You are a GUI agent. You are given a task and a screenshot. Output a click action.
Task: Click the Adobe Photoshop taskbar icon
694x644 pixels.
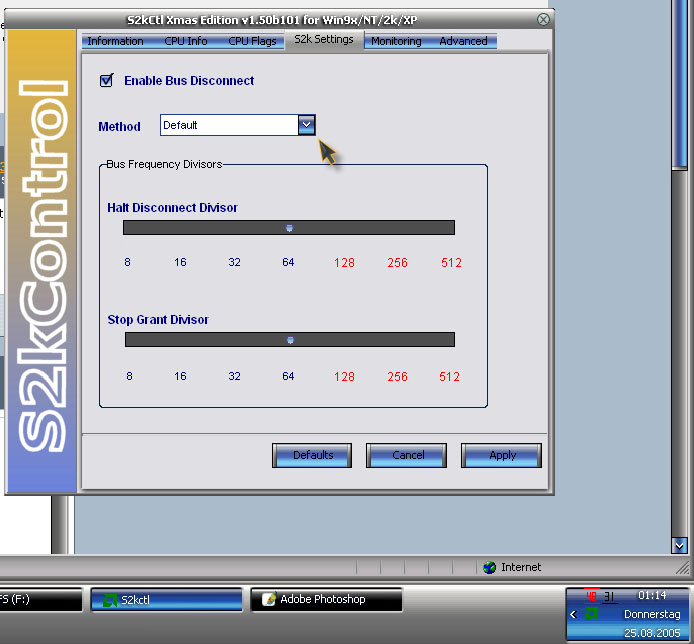click(269, 599)
